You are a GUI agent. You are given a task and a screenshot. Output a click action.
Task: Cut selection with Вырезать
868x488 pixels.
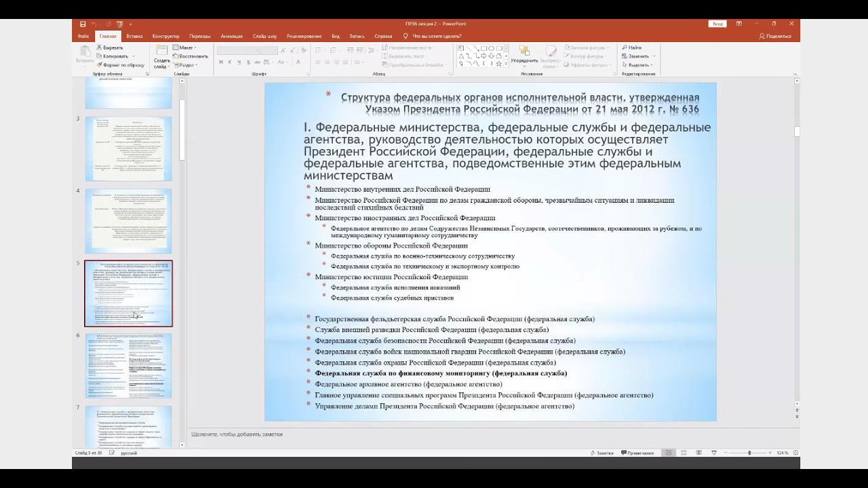(109, 47)
